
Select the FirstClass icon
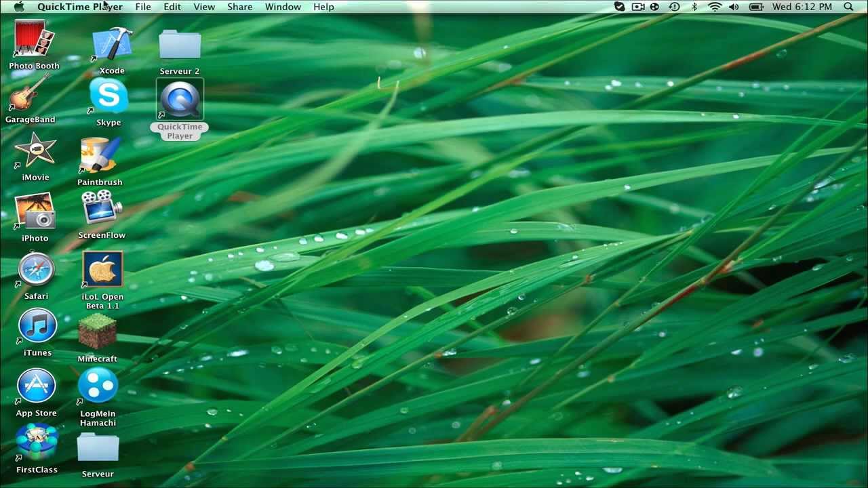37,442
